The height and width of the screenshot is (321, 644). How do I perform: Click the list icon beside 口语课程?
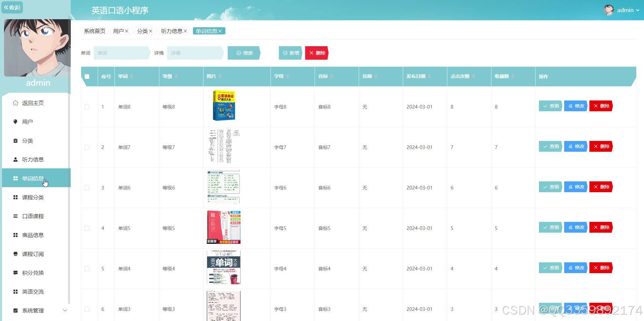(x=15, y=216)
